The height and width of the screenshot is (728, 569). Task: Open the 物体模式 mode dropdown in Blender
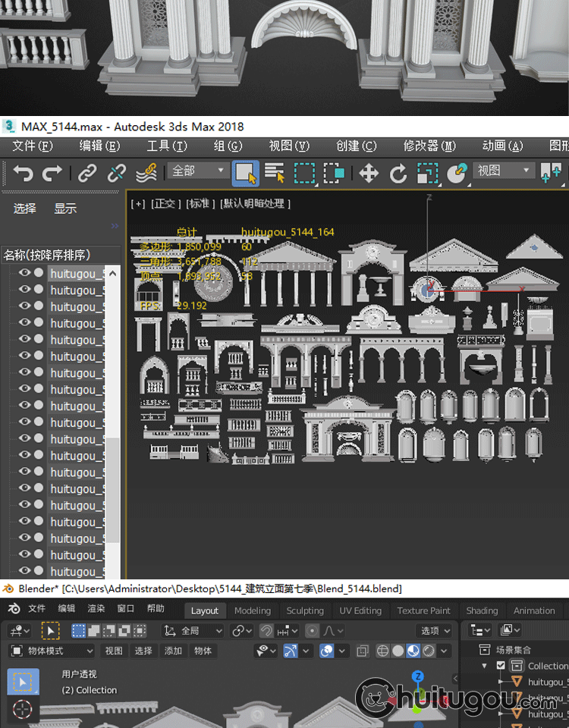[52, 651]
